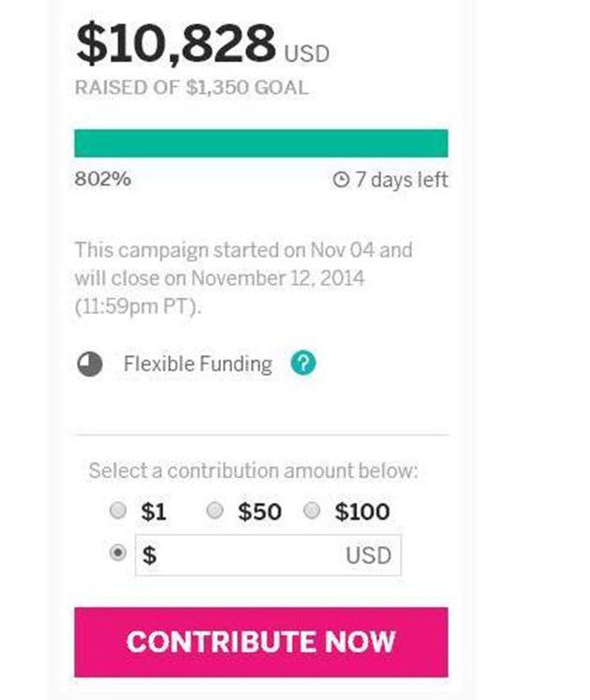The width and height of the screenshot is (590, 700).
Task: Click the Flexible Funding label
Action: click(x=198, y=365)
